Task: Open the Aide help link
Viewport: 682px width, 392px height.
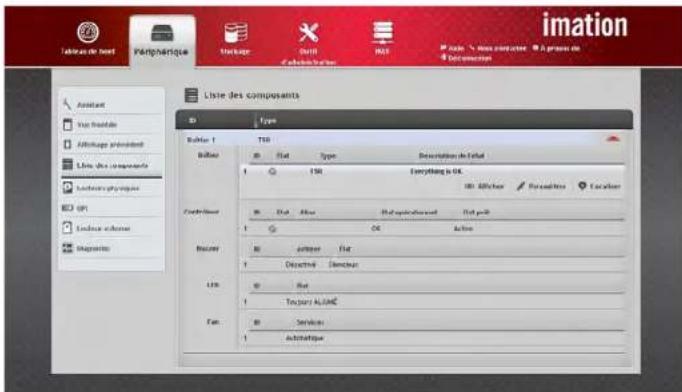Action: click(452, 48)
